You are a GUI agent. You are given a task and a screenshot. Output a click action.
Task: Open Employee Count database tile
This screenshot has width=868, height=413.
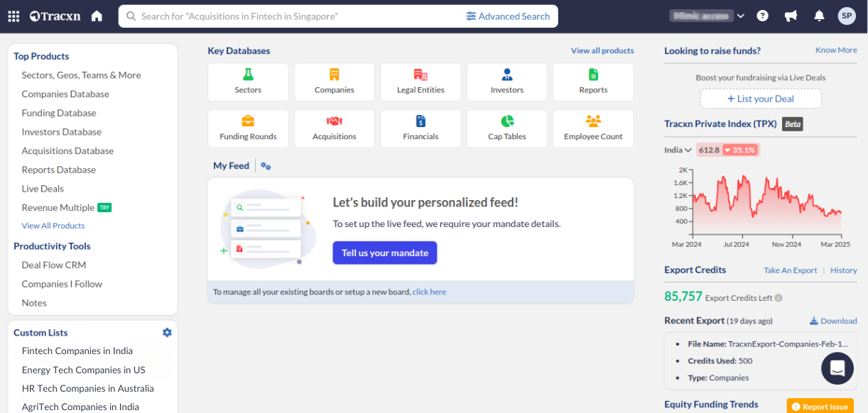pyautogui.click(x=593, y=128)
